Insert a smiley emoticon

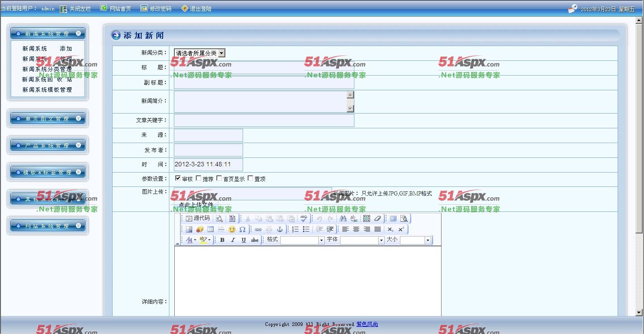[232, 229]
